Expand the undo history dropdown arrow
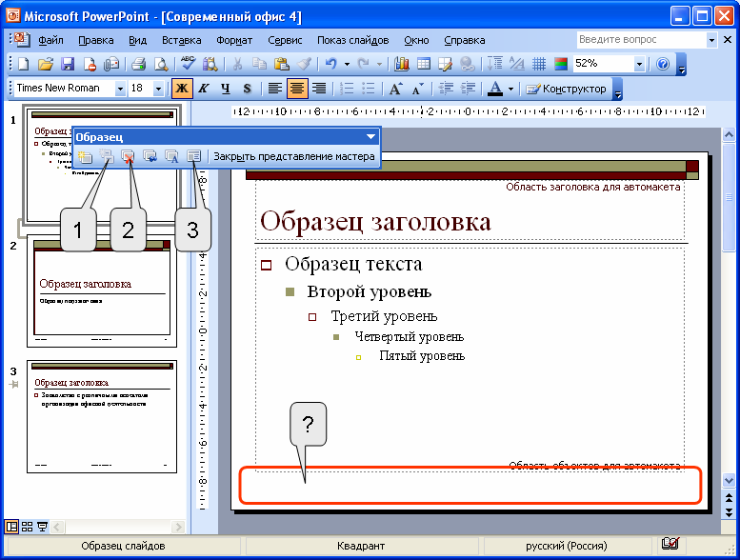This screenshot has width=740, height=560. (x=347, y=64)
